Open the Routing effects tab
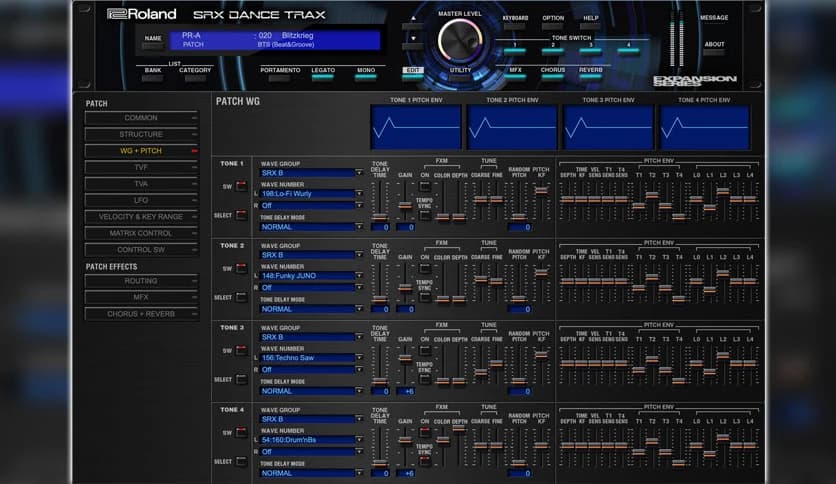 tap(141, 281)
